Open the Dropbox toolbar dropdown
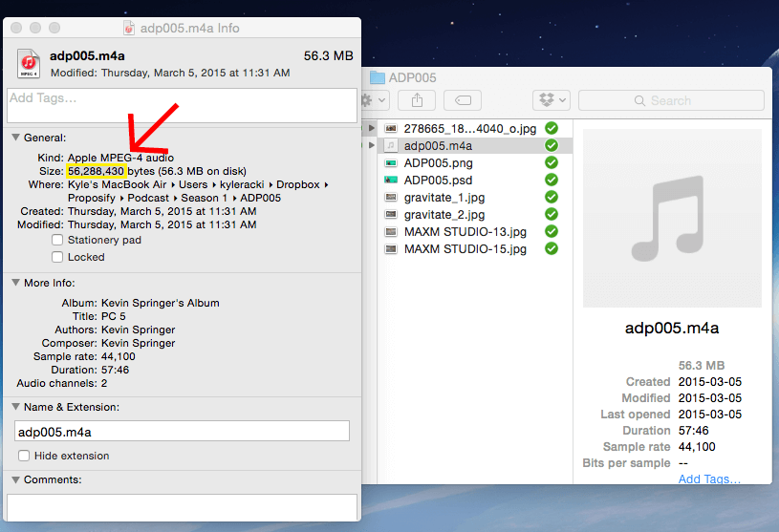The height and width of the screenshot is (532, 779). click(552, 100)
